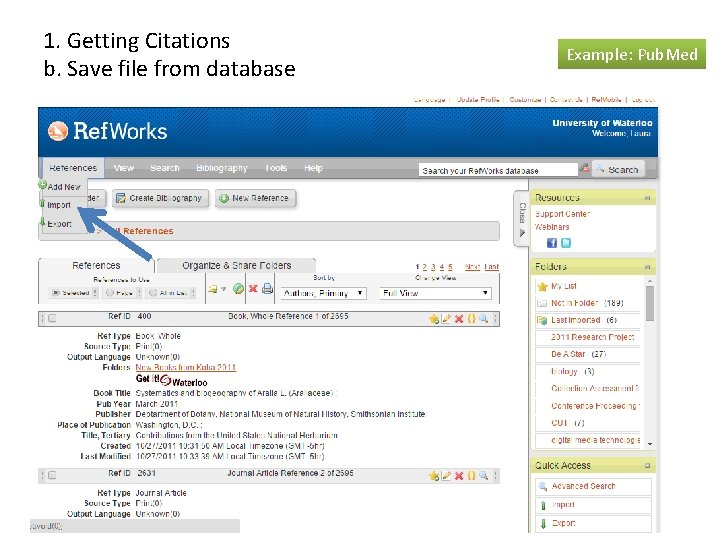
Task: Click the red delete icon in references toolbar
Action: (x=253, y=289)
